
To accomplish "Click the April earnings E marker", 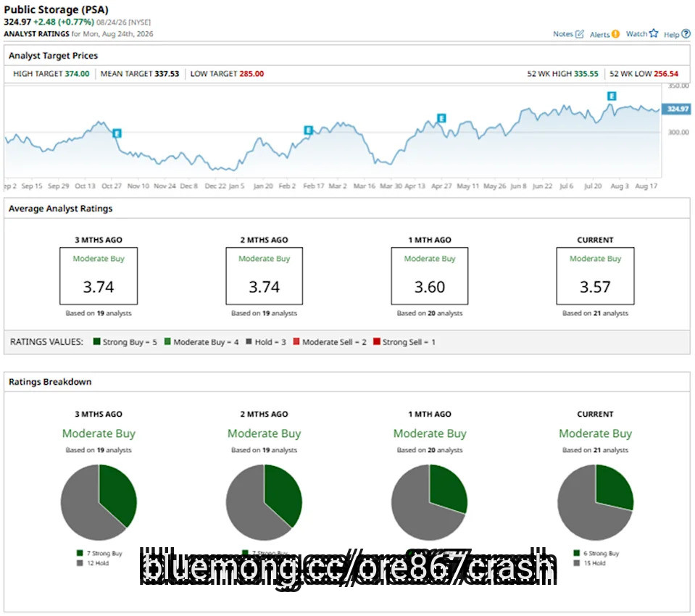I will 441,118.
